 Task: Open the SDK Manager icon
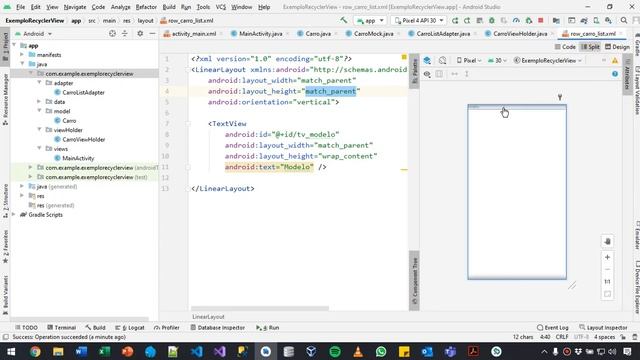pyautogui.click(x=608, y=20)
